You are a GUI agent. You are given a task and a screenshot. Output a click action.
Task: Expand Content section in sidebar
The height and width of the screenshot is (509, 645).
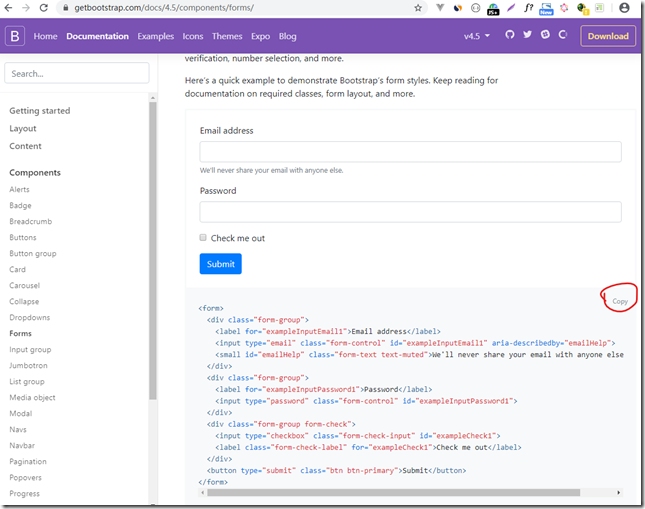[25, 146]
